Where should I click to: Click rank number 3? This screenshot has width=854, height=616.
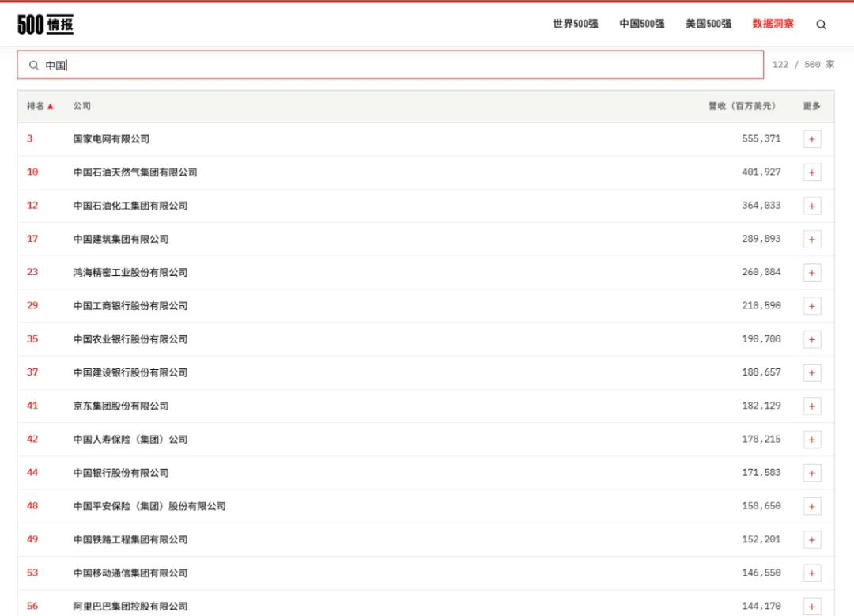[30, 139]
